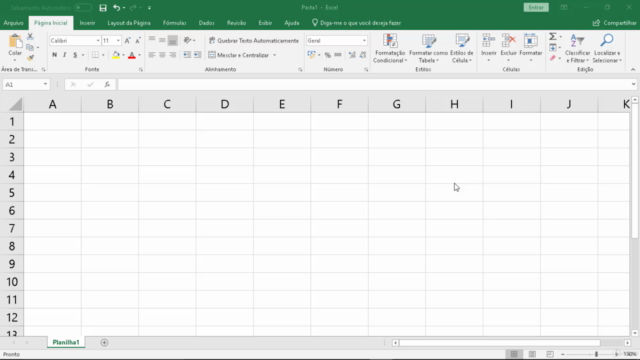This screenshot has height=360, width=640.
Task: Toggle the Salvamento Automático switch
Action: click(83, 8)
